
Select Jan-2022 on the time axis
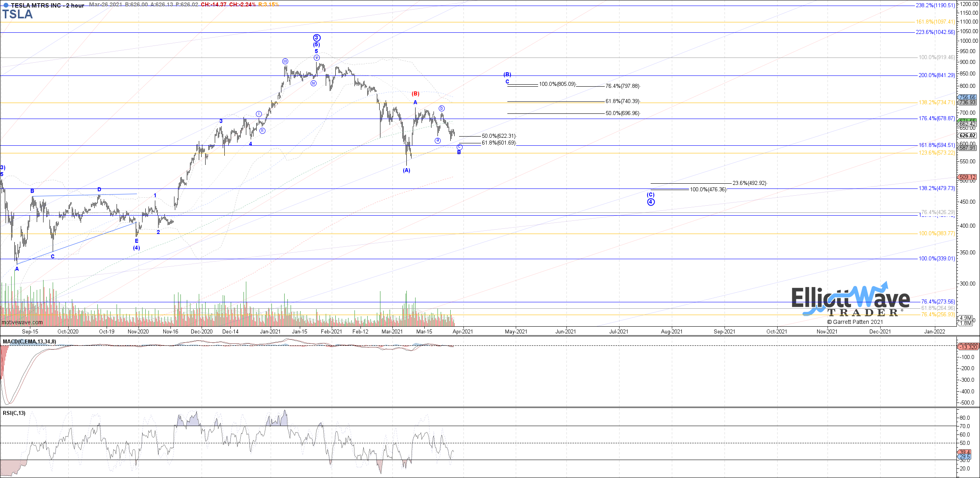935,332
